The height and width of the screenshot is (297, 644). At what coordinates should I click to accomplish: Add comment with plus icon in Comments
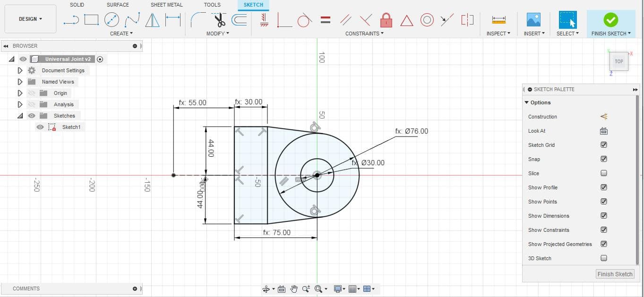coord(135,289)
